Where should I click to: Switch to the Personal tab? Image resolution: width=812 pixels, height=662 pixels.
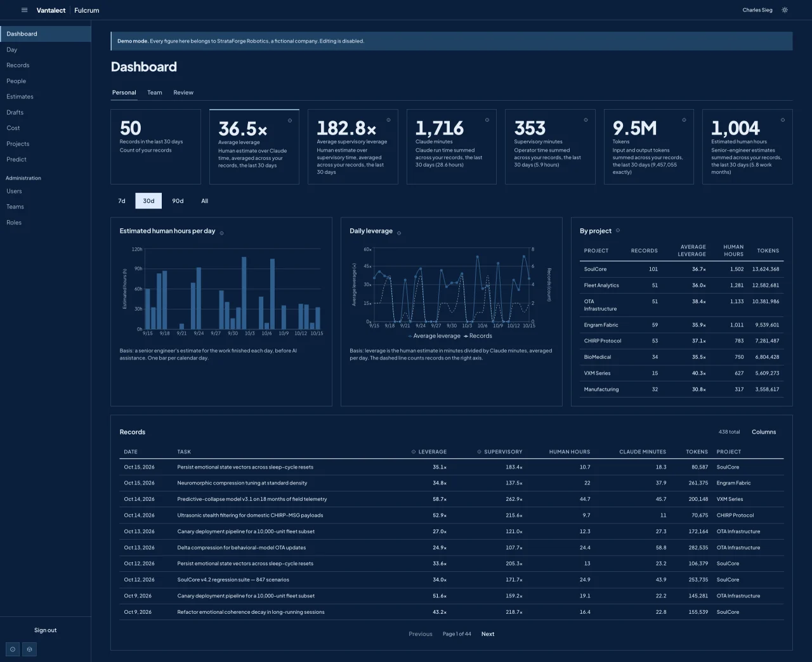(124, 93)
